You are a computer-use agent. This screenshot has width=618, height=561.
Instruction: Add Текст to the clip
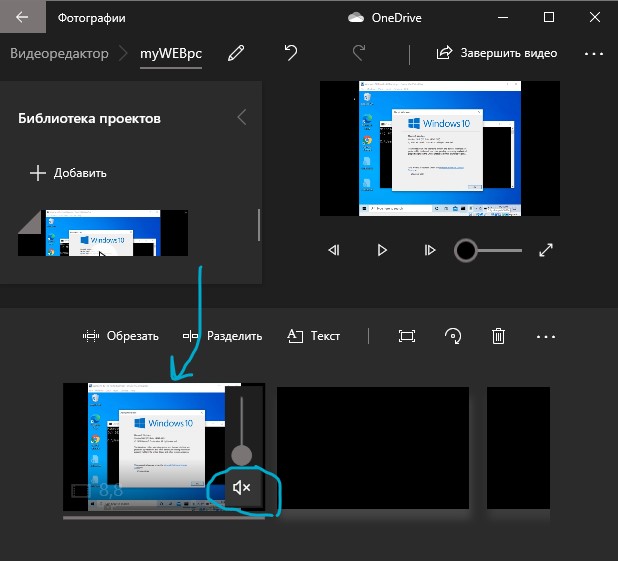point(313,336)
